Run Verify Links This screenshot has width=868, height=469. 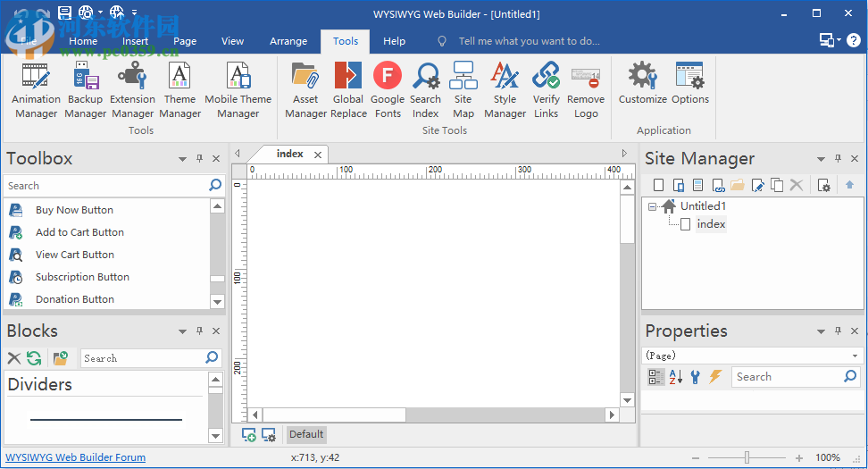pyautogui.click(x=546, y=90)
